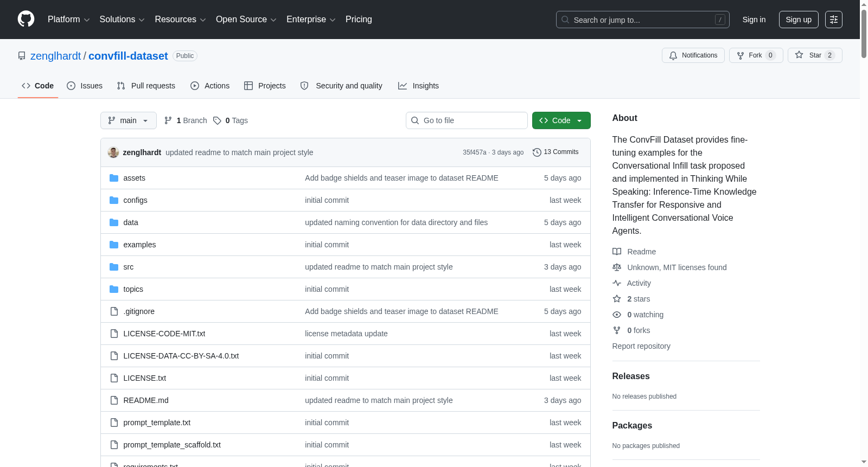Click the src folder icon
The height and width of the screenshot is (467, 868).
(114, 267)
